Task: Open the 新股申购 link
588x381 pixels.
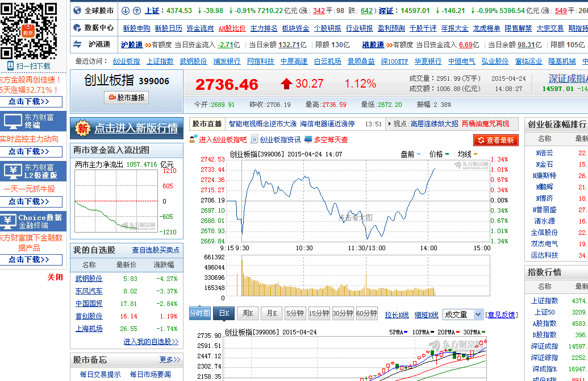Action: (x=136, y=28)
